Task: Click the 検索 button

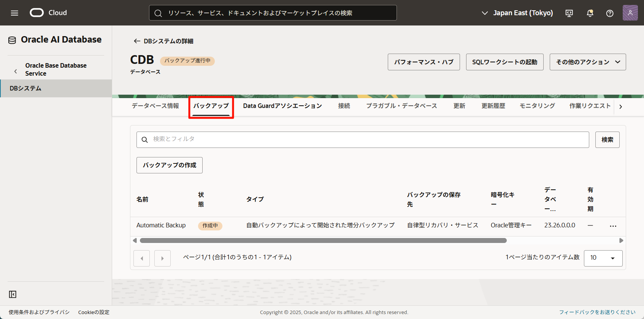Action: tap(607, 140)
